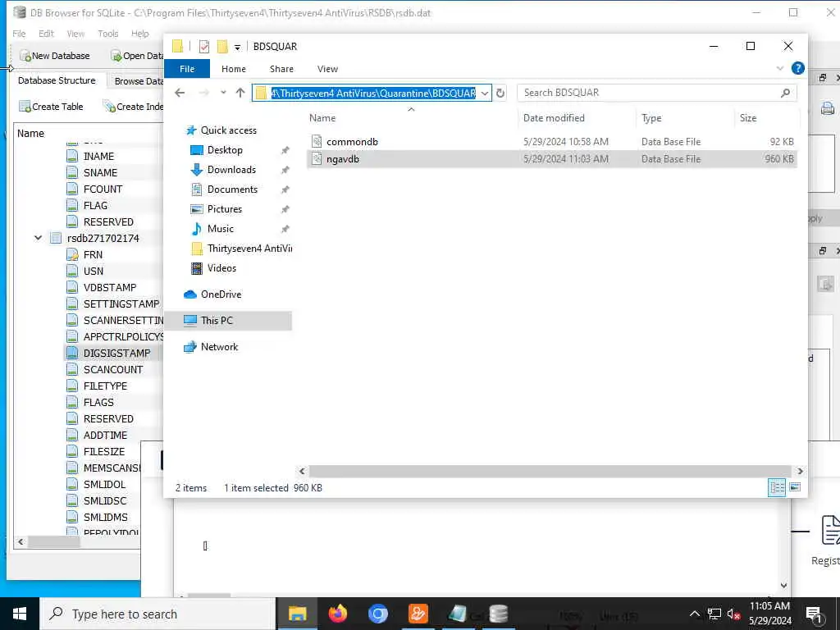840x630 pixels.
Task: Open DB Browser Tools menu
Action: [x=107, y=33]
